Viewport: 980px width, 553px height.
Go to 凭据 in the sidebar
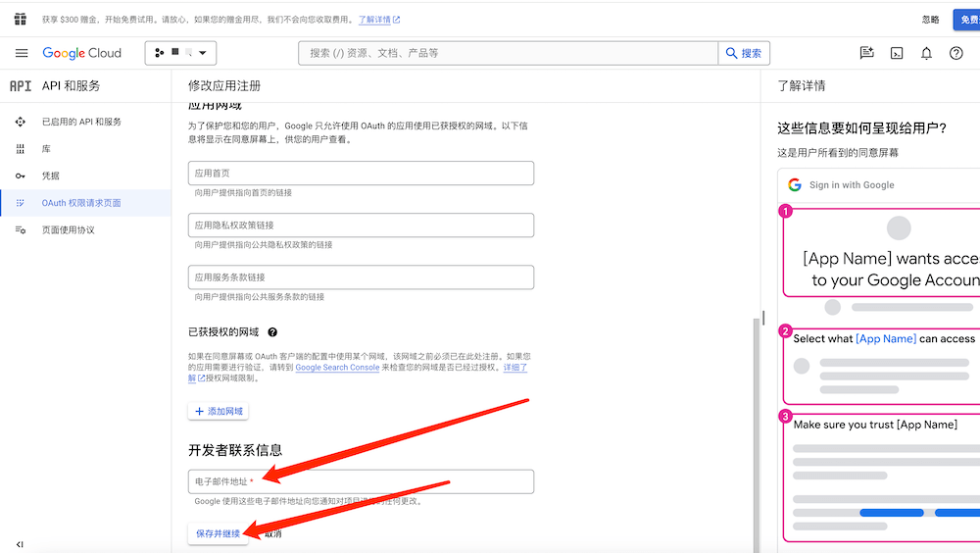[50, 176]
